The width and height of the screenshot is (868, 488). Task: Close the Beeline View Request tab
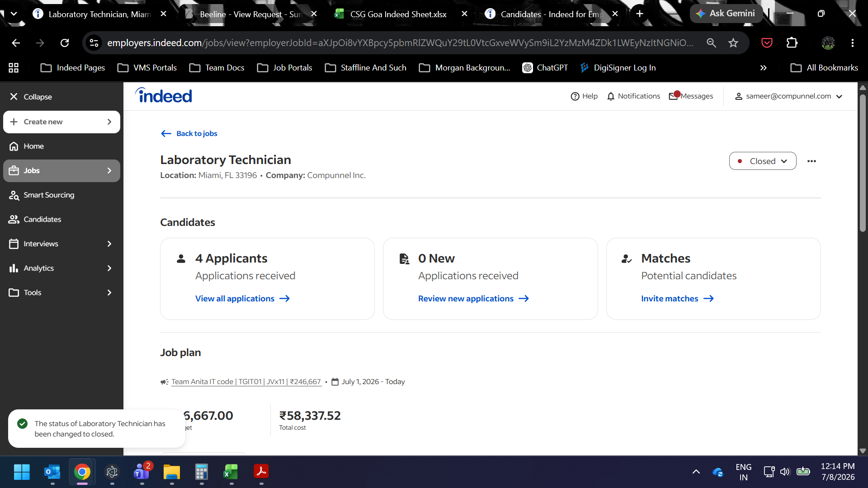tap(314, 14)
